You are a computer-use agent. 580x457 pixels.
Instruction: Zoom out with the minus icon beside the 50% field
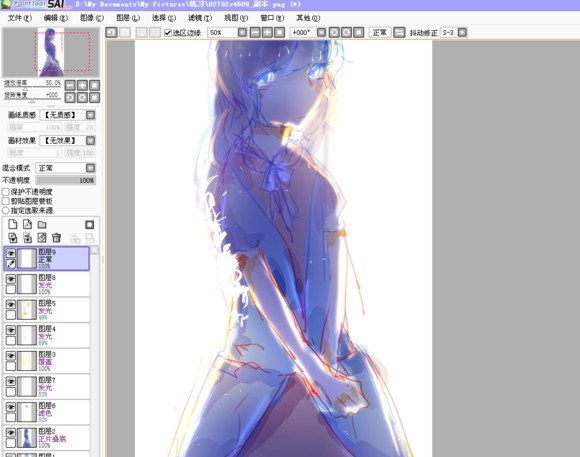click(255, 33)
